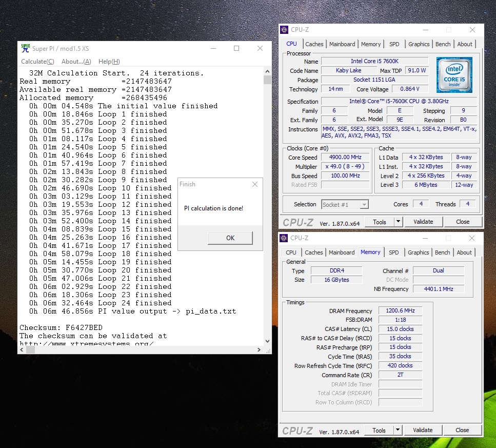Click the NB Frequency 4401.1 MHz value

click(x=439, y=289)
